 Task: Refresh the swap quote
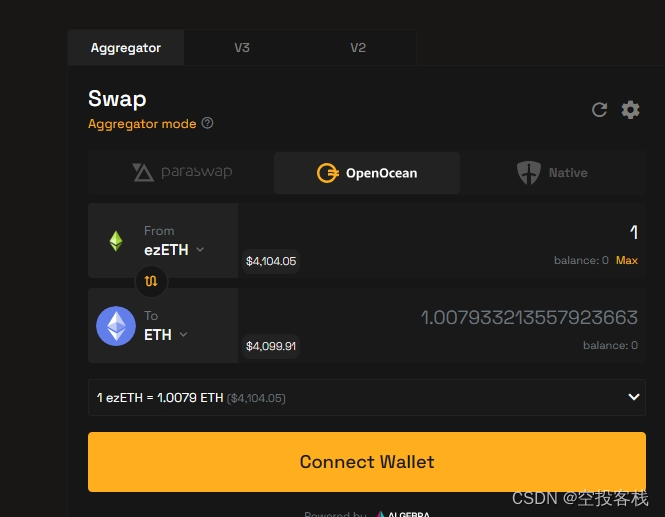pyautogui.click(x=599, y=110)
